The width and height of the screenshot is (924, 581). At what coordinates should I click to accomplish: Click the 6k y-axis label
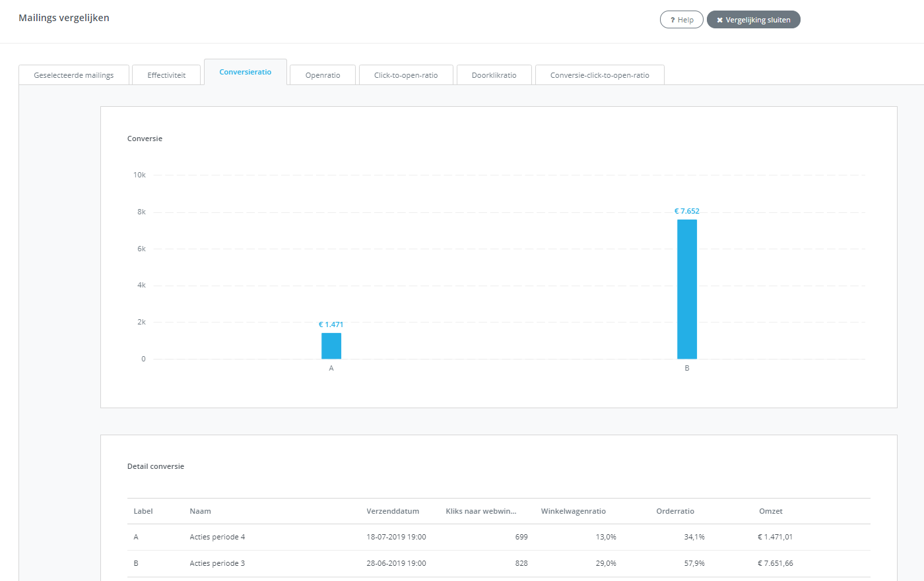[x=141, y=249]
